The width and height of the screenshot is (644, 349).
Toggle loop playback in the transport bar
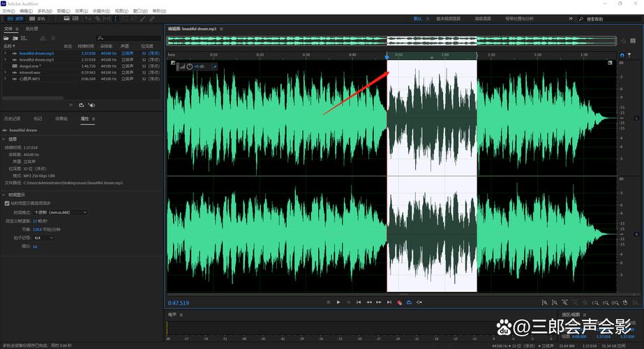pos(409,302)
